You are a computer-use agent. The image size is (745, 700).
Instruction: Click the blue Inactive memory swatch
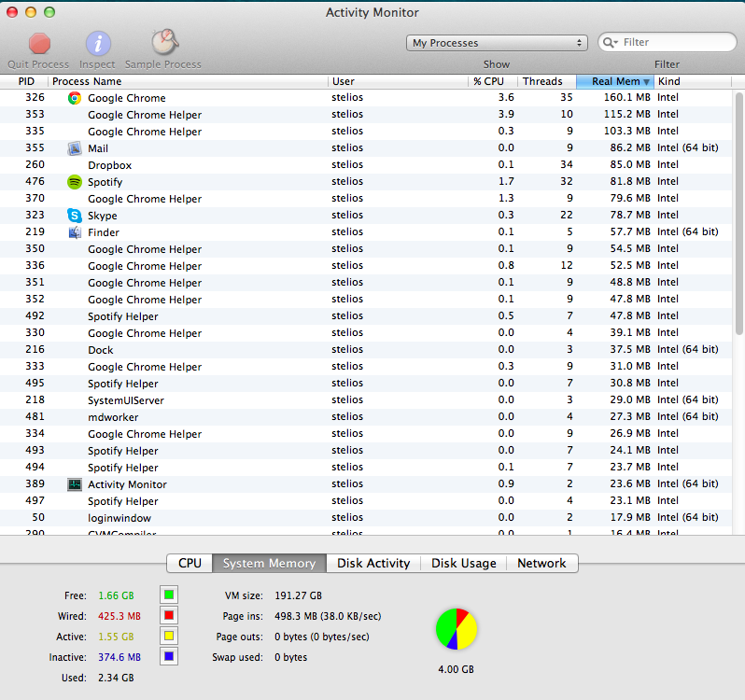169,656
